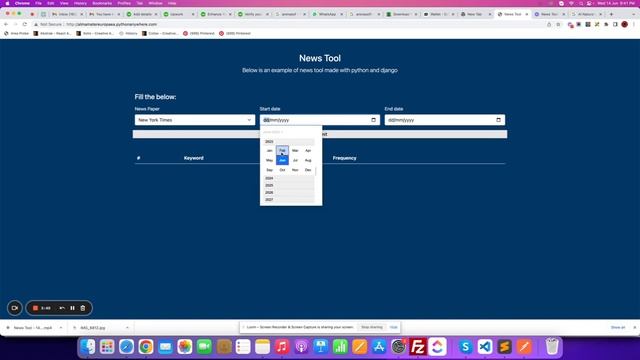Open the End date calendar picker icon
The width and height of the screenshot is (640, 360).
tap(498, 120)
